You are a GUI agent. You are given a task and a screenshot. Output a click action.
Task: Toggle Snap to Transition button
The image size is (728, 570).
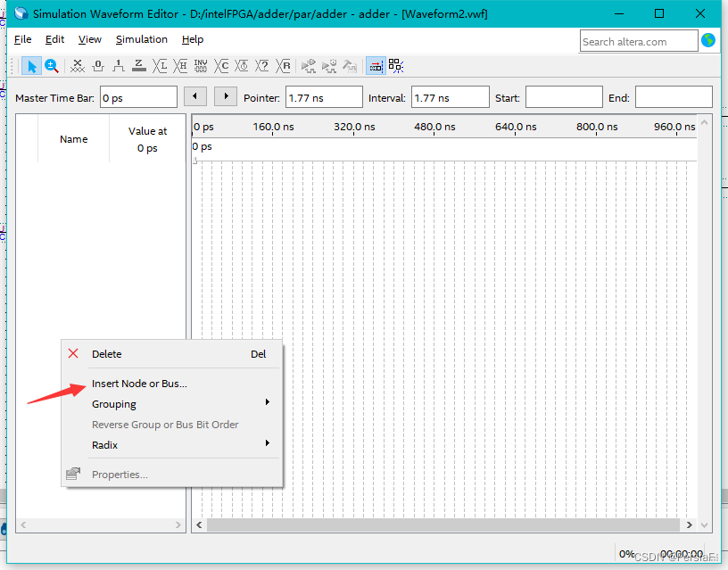click(x=376, y=66)
